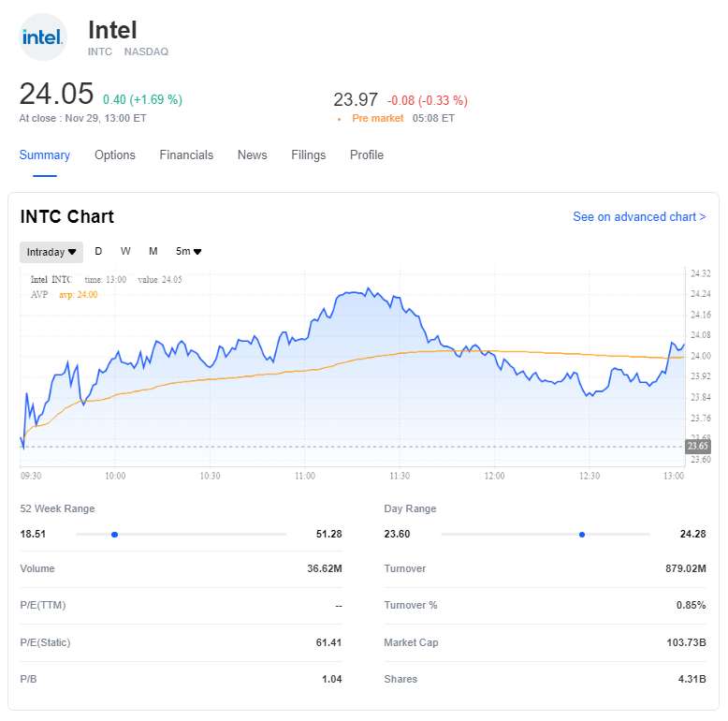Switch chart to weekly (W) view
Image resolution: width=728 pixels, height=721 pixels.
click(125, 252)
